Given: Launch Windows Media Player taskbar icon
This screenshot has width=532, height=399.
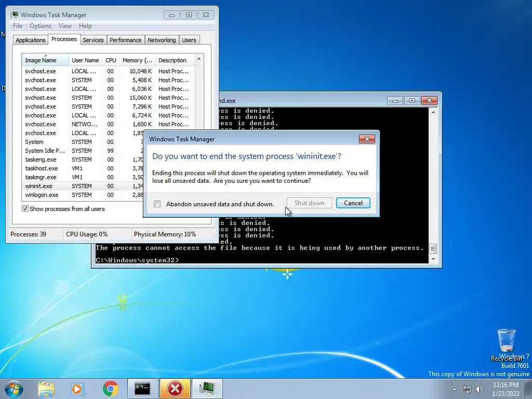Looking at the screenshot, I should (x=78, y=389).
